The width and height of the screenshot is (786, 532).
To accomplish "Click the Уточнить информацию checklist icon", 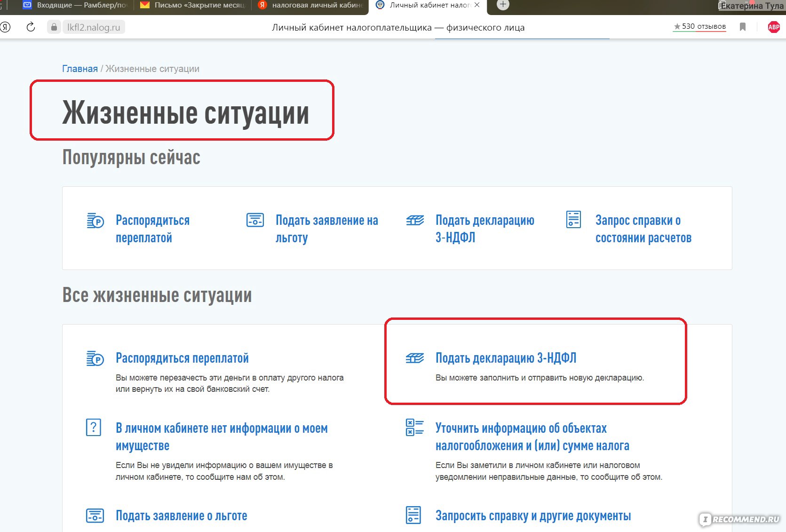I will (x=415, y=428).
